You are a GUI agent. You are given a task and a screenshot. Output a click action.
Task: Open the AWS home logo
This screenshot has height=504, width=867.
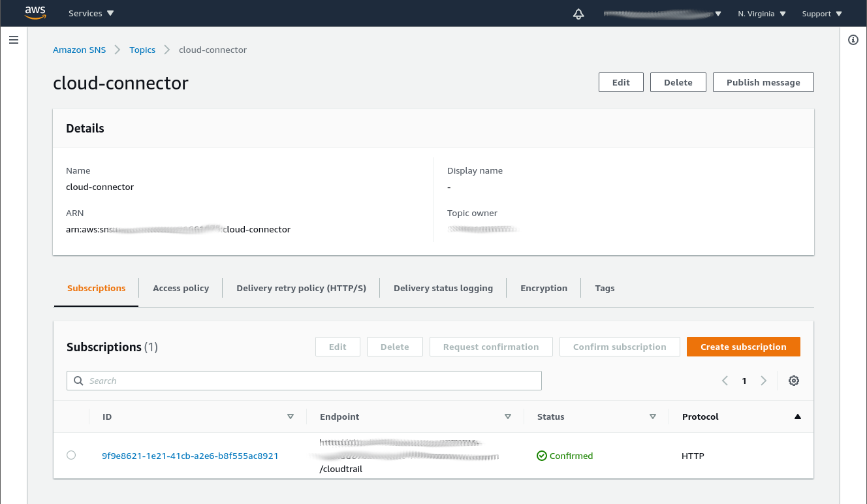pyautogui.click(x=35, y=13)
